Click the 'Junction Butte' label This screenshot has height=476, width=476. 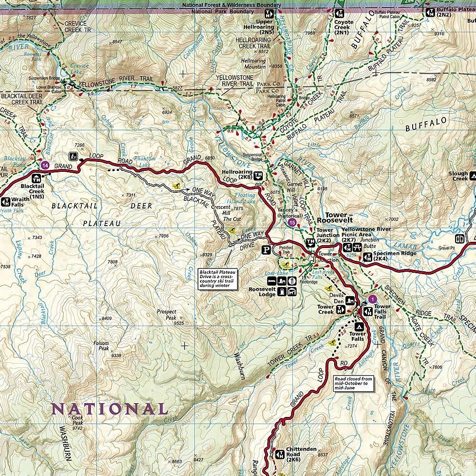point(369,243)
